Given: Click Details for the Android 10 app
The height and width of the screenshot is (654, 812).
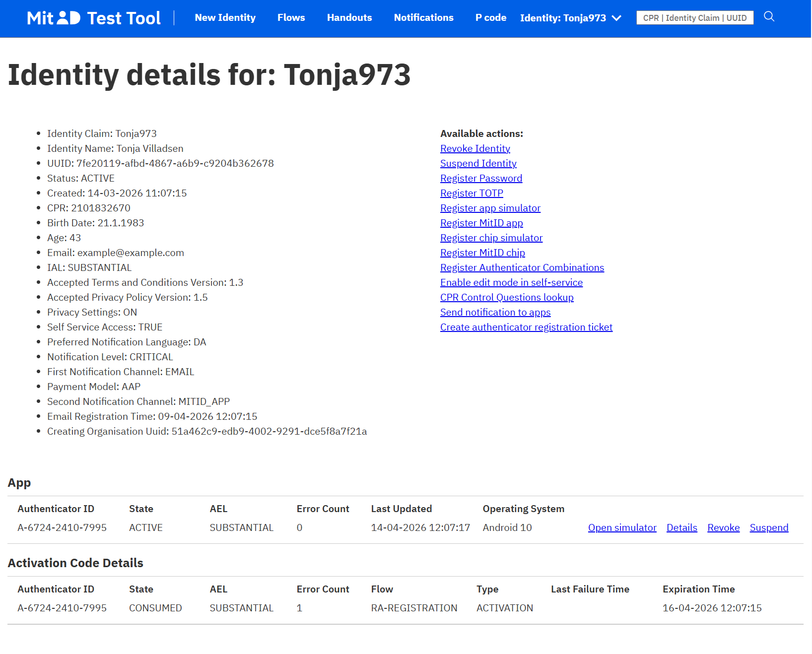Looking at the screenshot, I should 681,527.
